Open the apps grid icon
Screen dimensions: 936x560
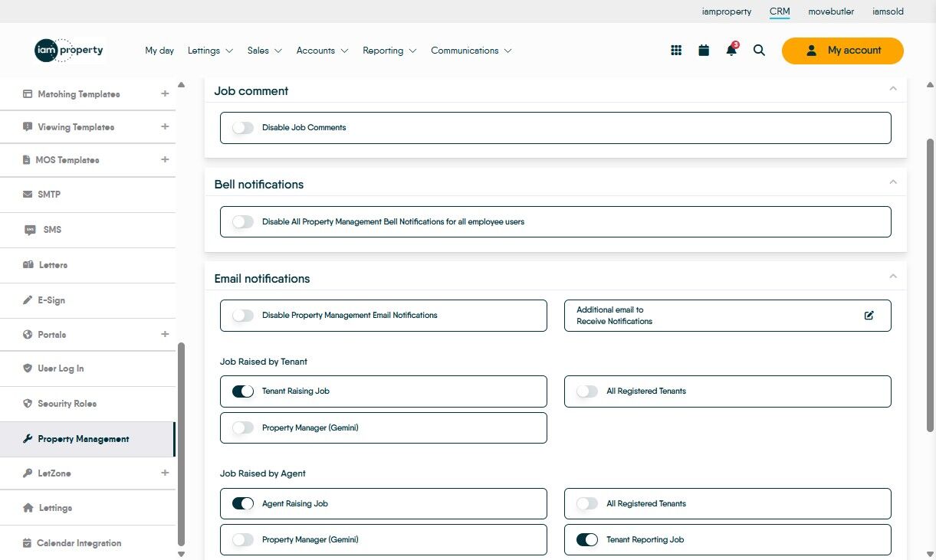pos(676,51)
